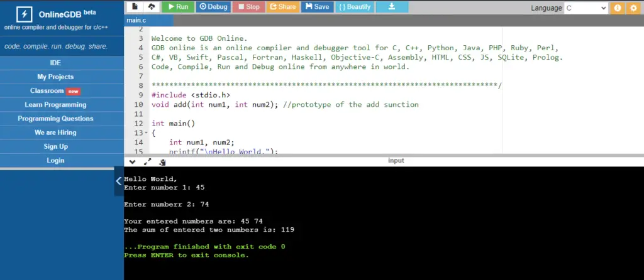Collapse the console with the down chevron
This screenshot has width=644, height=280.
pos(132,162)
